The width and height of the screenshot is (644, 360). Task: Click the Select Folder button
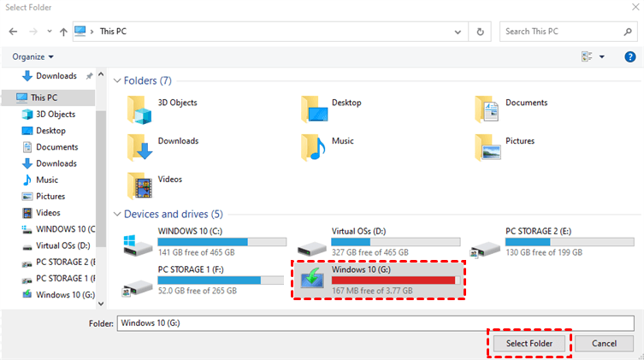[x=529, y=343]
